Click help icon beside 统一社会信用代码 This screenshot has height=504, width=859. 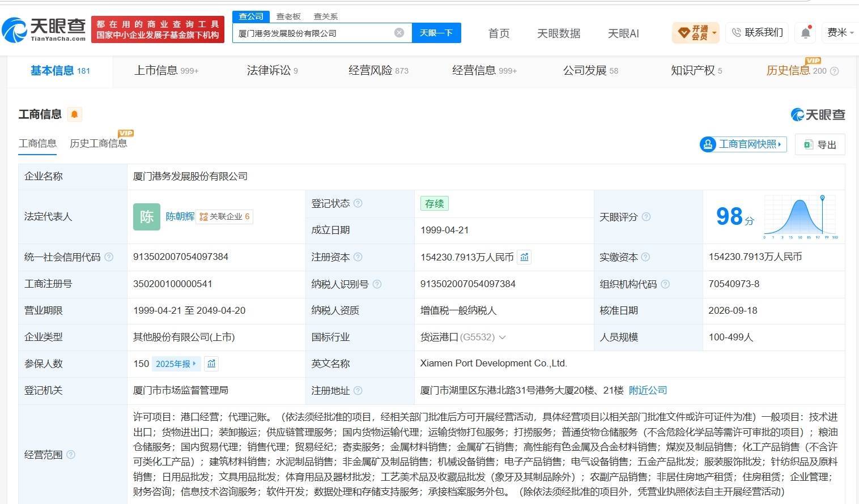coord(109,257)
